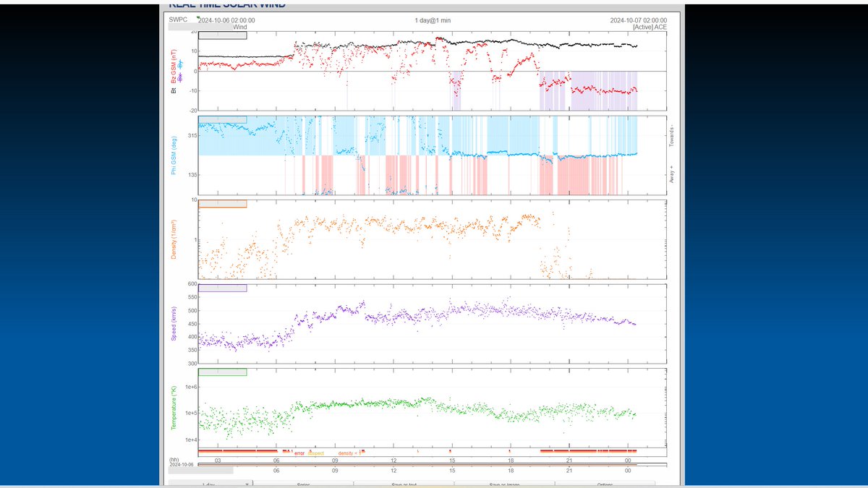Screen dimensions: 868x488
Task: Toggle the 'Away +' polarity label on the Phi panel
Action: pos(673,174)
